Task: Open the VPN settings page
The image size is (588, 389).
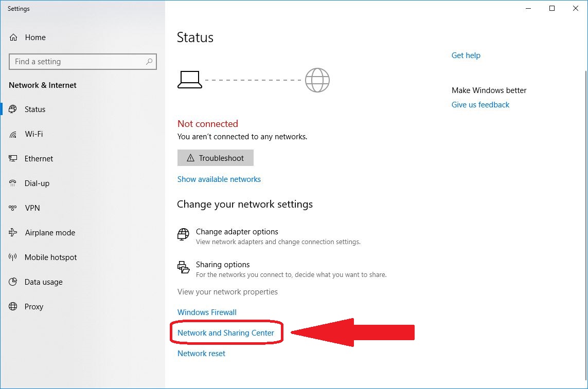Action: coord(32,208)
